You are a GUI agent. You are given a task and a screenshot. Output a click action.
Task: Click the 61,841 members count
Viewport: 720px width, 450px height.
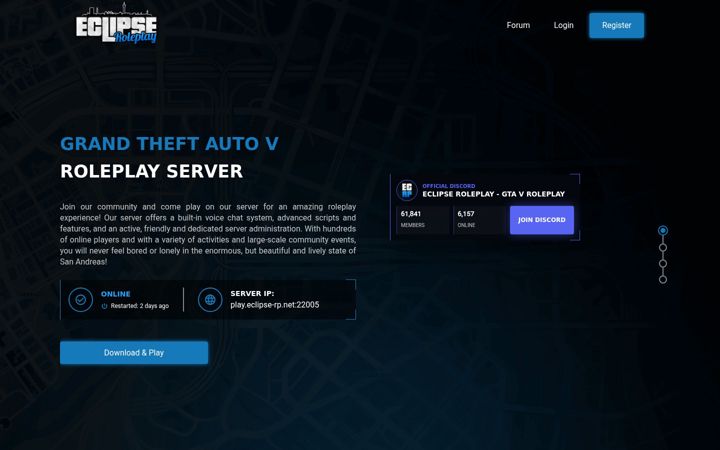pyautogui.click(x=411, y=214)
